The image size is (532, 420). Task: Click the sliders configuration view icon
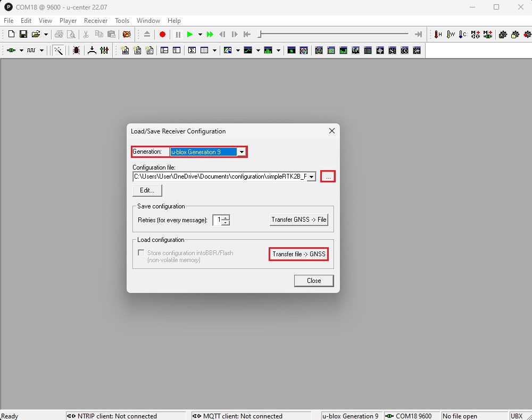point(104,51)
